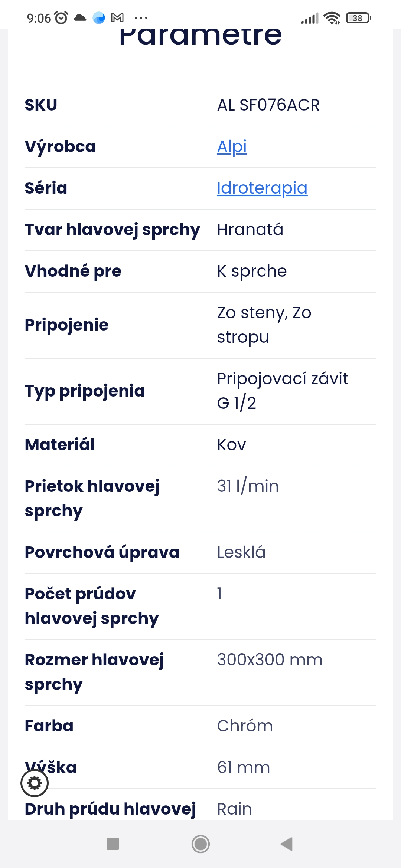This screenshot has height=868, width=401.
Task: Tap the 300x300 mm dimension value
Action: [270, 660]
